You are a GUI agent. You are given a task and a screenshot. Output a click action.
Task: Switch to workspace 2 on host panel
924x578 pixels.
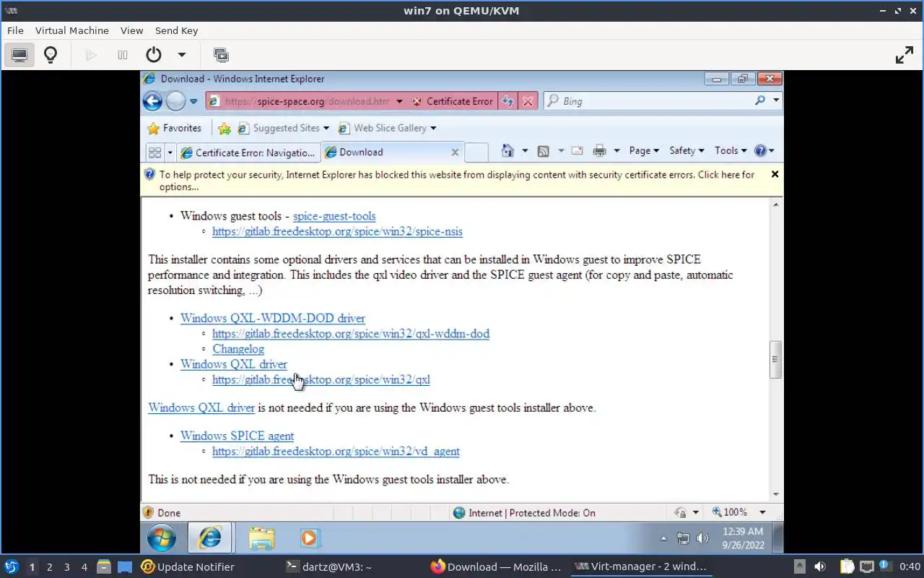tap(49, 567)
